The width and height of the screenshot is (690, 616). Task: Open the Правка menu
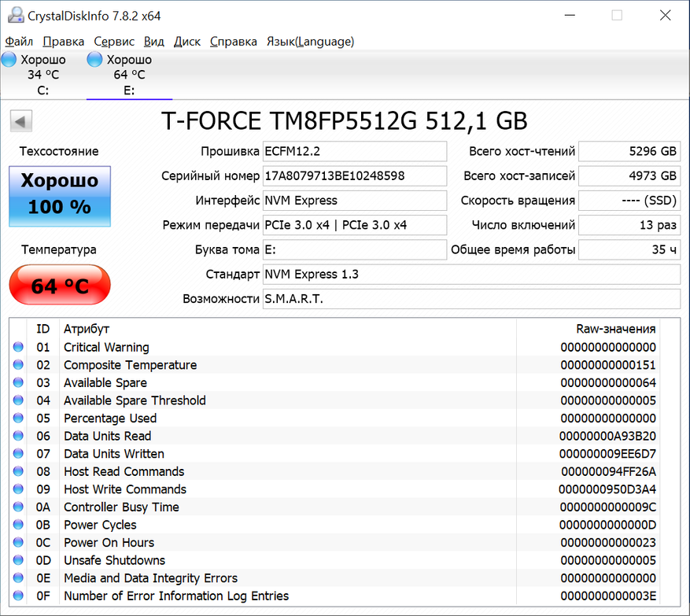64,42
